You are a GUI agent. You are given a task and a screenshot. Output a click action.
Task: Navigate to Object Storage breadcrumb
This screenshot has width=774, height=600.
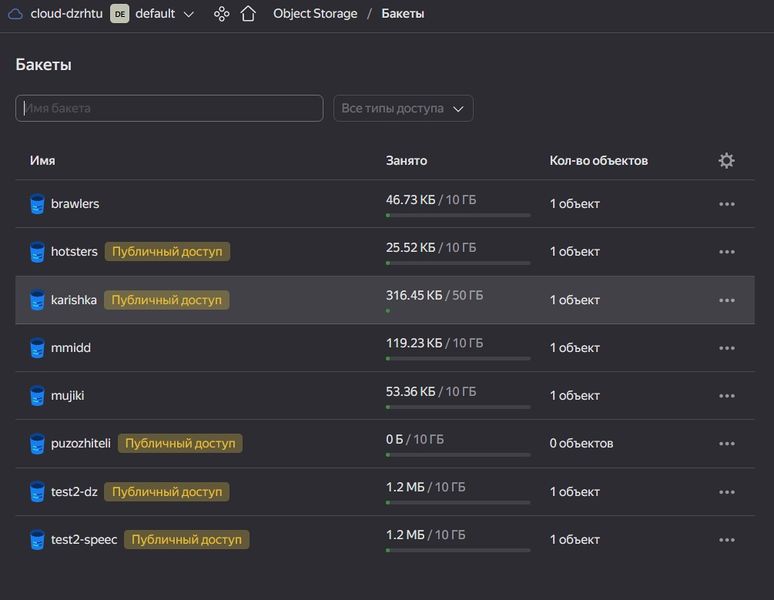(x=315, y=14)
